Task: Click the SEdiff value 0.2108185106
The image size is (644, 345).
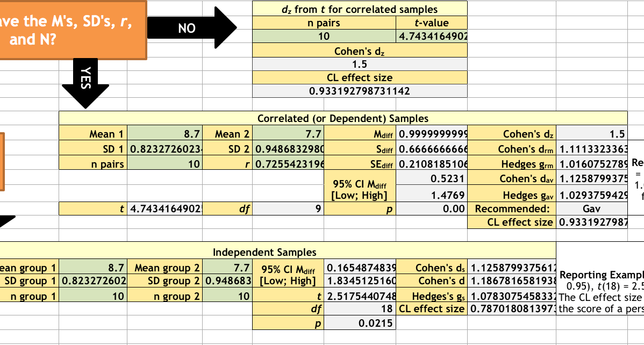Action: (x=432, y=164)
